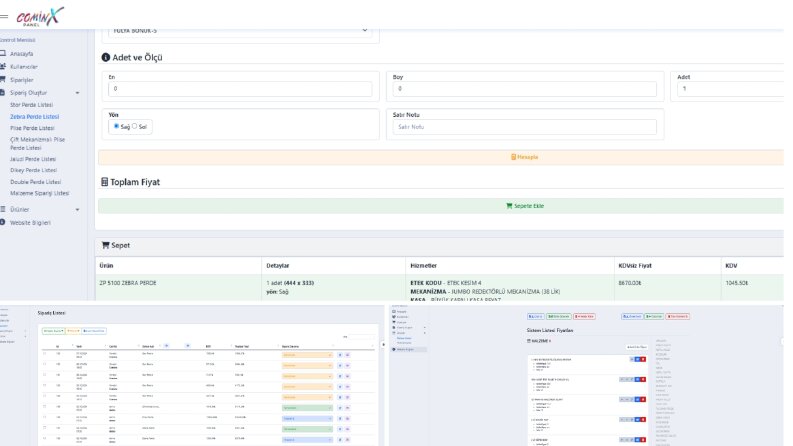Click the orange Hesapla button
The image size is (793, 446).
pos(441,157)
